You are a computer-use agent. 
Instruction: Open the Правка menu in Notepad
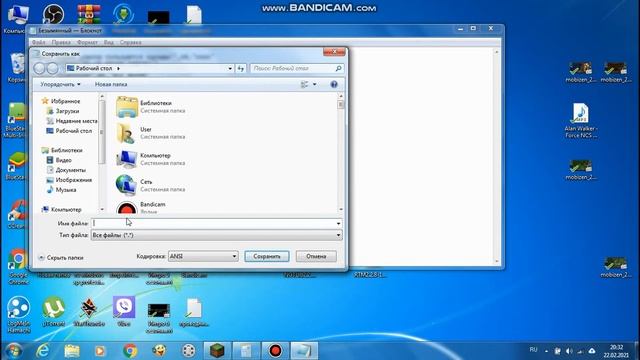[61, 42]
